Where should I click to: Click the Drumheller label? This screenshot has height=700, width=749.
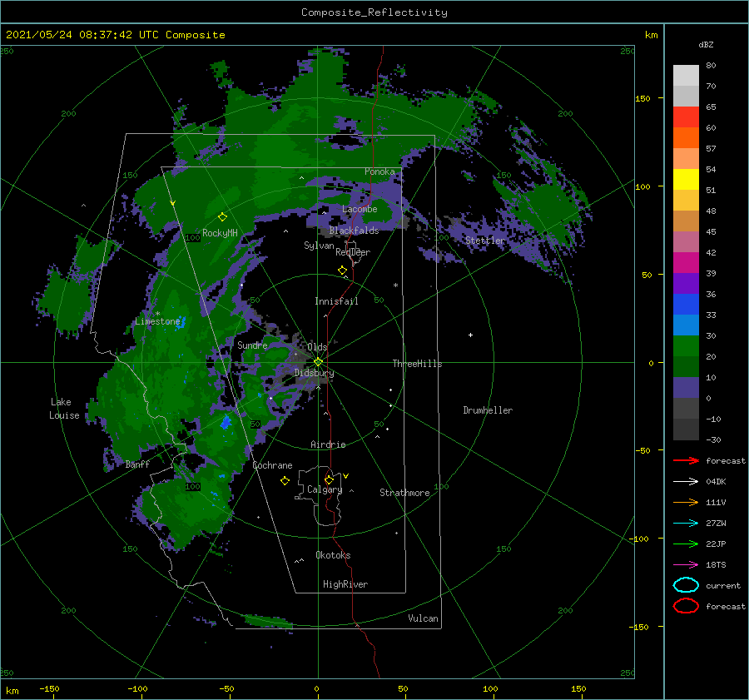(488, 410)
